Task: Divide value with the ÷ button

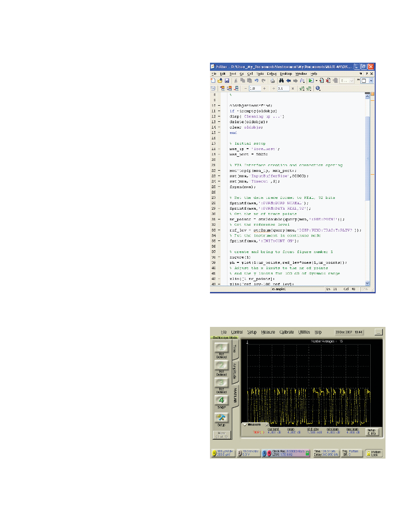Action: tap(274, 89)
